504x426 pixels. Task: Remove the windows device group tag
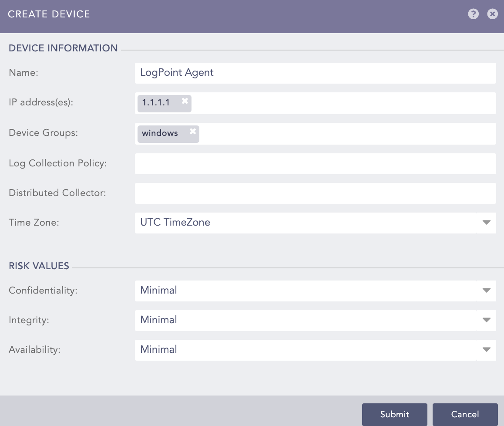pos(192,131)
